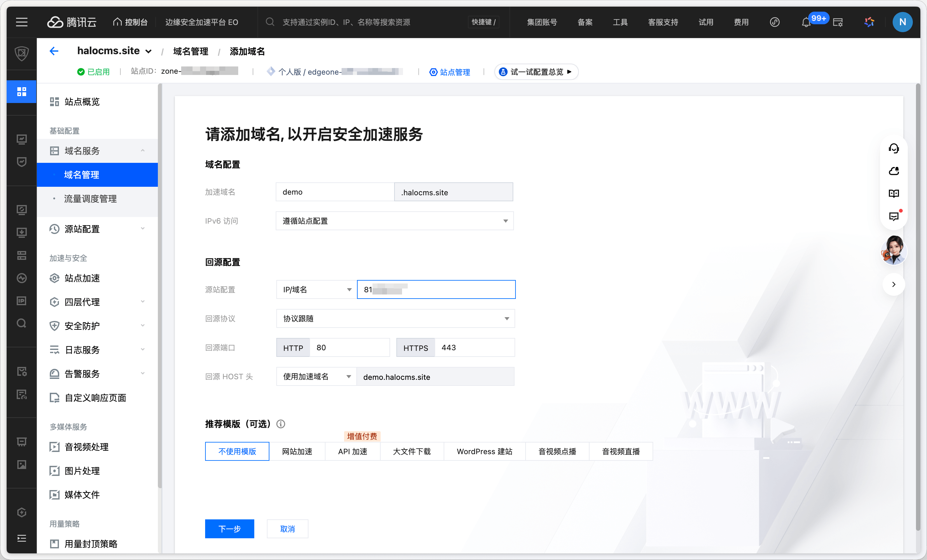Image resolution: width=927 pixels, height=560 pixels.
Task: Open the 回源协议 dropdown
Action: [x=395, y=318]
